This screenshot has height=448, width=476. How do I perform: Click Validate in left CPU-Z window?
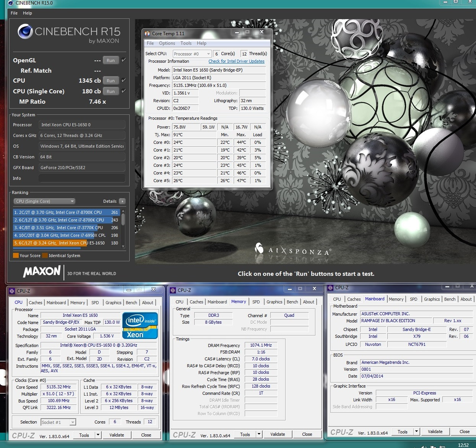point(117,435)
